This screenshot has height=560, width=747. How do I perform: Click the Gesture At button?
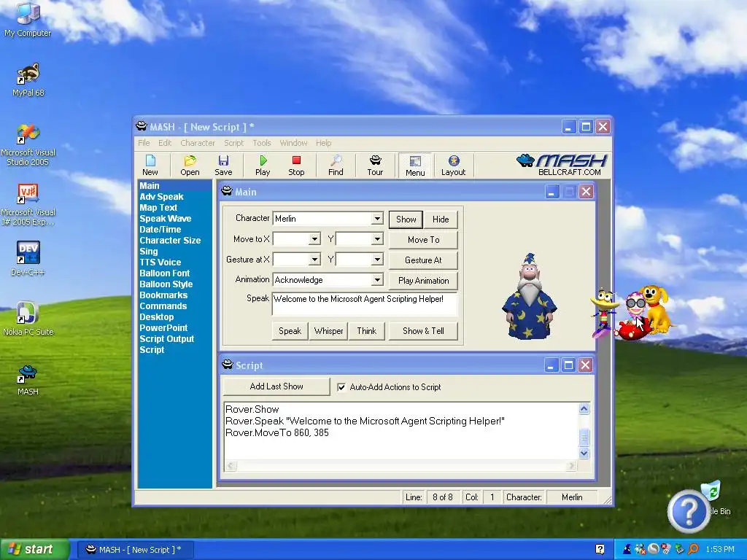click(x=424, y=260)
